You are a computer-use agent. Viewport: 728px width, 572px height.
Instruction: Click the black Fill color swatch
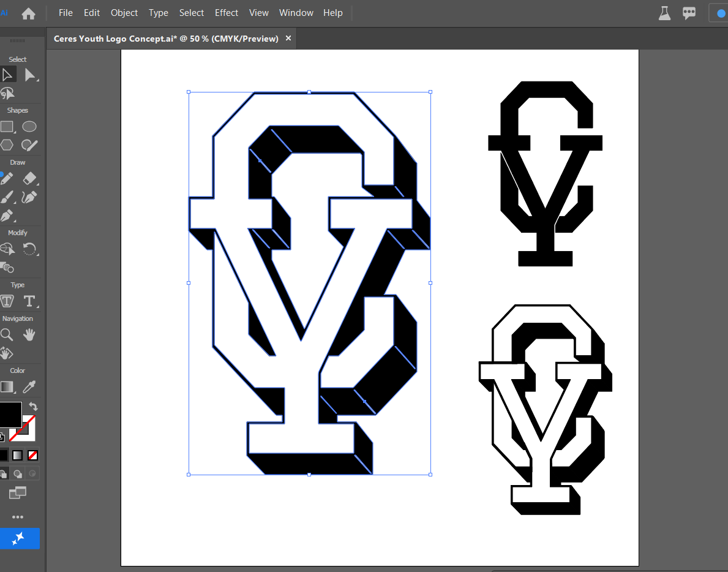(10, 414)
